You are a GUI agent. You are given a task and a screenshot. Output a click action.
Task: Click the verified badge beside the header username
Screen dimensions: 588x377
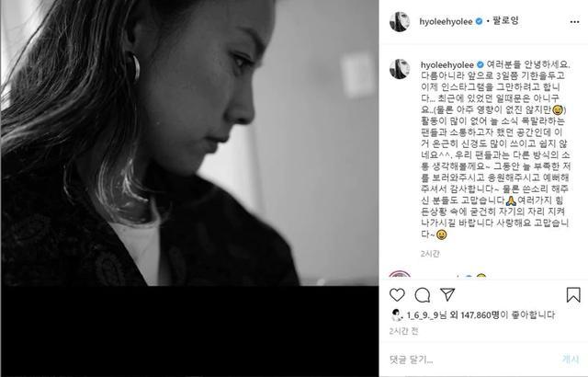tap(479, 22)
